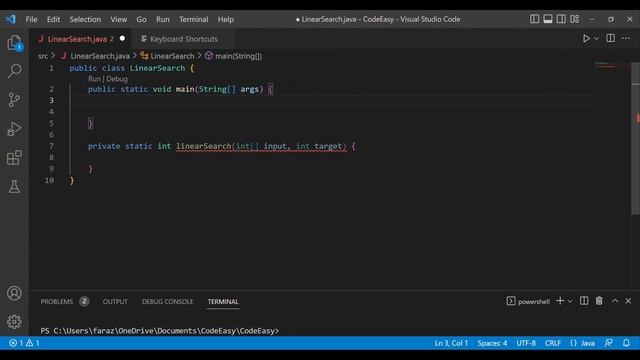Open the Manage gear settings icon
This screenshot has width=640, height=360.
(14, 322)
